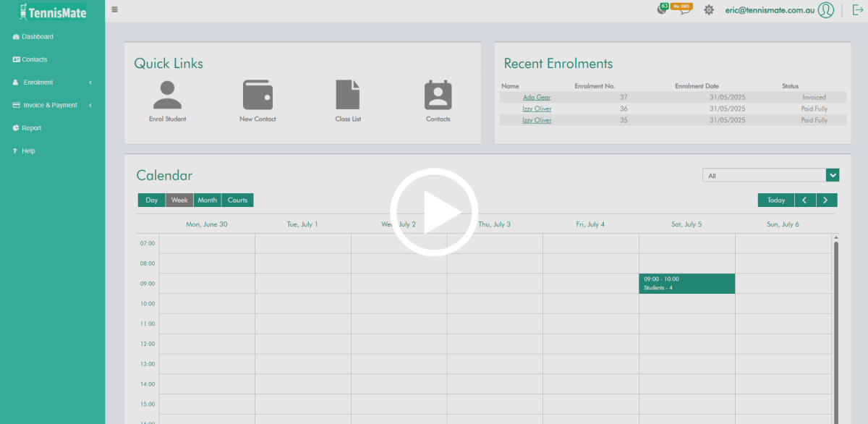Go to Report in the sidebar
This screenshot has height=424, width=868.
32,128
